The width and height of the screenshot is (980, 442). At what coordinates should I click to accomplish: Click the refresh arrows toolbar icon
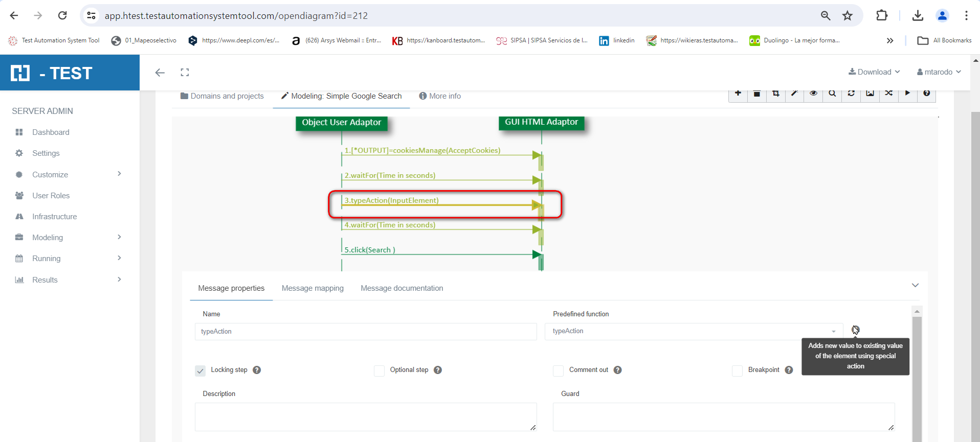851,94
